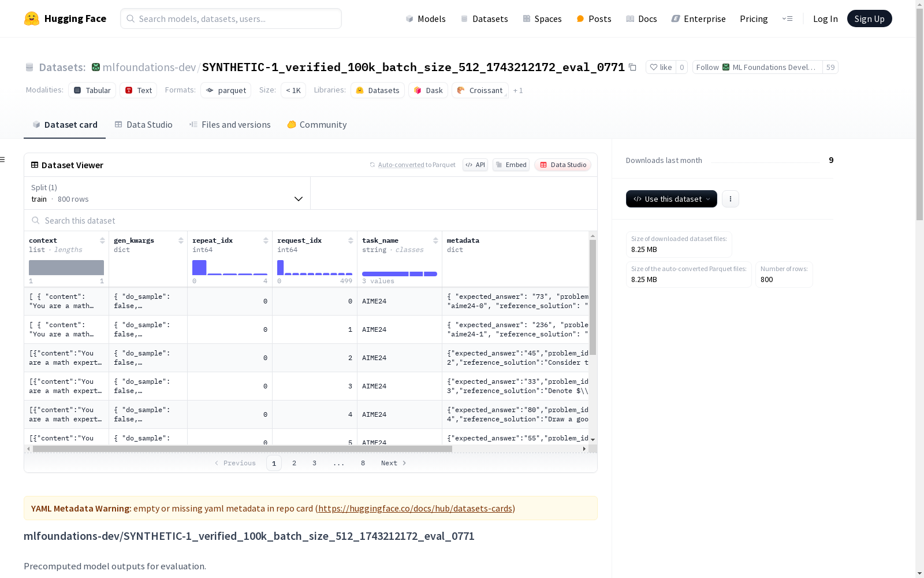Select the parquet format tag

tap(226, 90)
